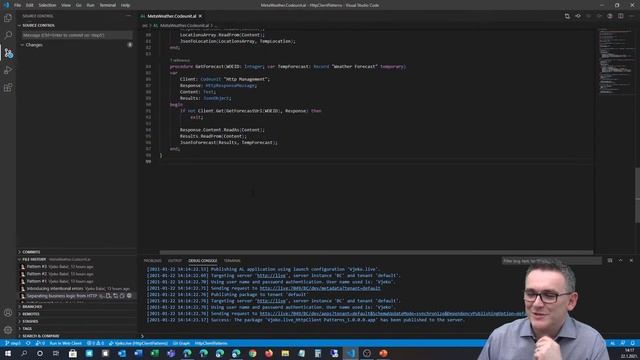
Task: Open the Run menu
Action: click(x=90, y=5)
